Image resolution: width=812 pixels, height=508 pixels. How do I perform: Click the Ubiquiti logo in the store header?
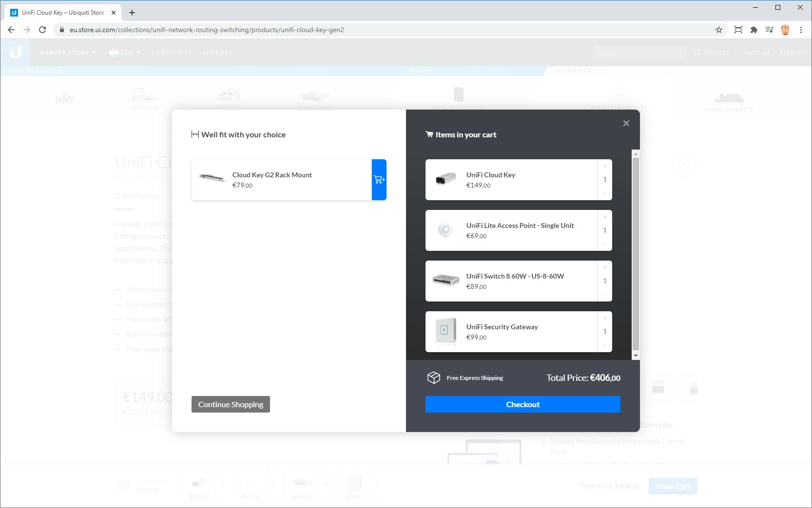(15, 52)
